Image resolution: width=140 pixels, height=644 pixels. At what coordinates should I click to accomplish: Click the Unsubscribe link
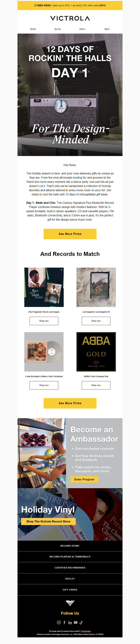86,631
